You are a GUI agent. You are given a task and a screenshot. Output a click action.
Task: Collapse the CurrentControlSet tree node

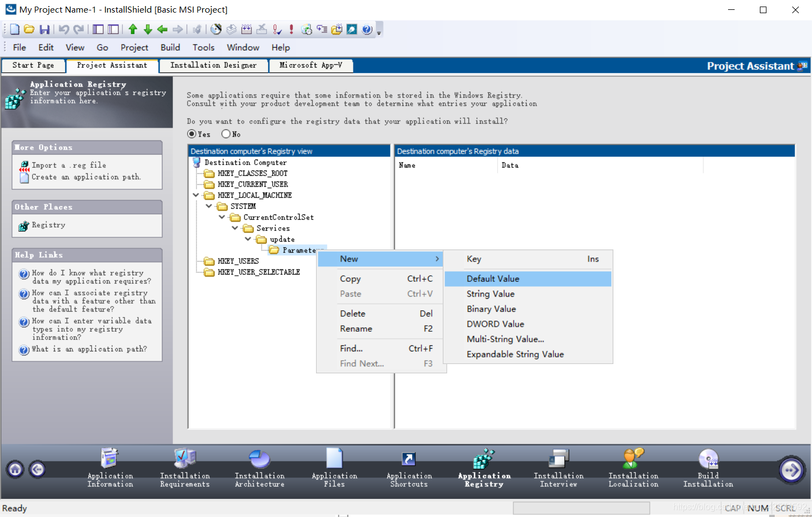click(222, 217)
